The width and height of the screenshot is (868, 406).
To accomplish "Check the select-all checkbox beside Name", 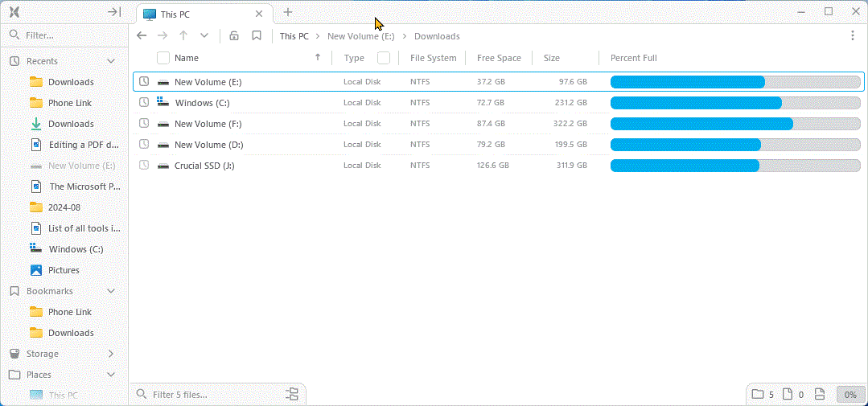I will coord(163,58).
